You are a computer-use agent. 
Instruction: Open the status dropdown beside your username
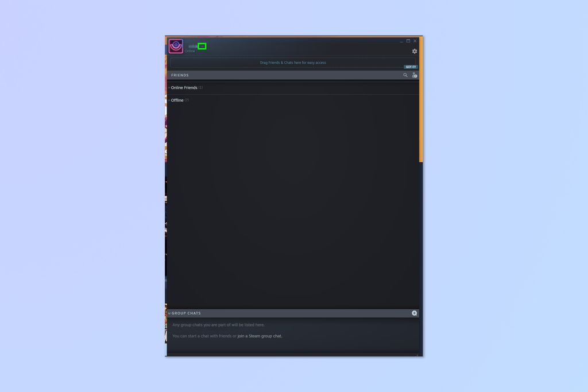pos(201,46)
